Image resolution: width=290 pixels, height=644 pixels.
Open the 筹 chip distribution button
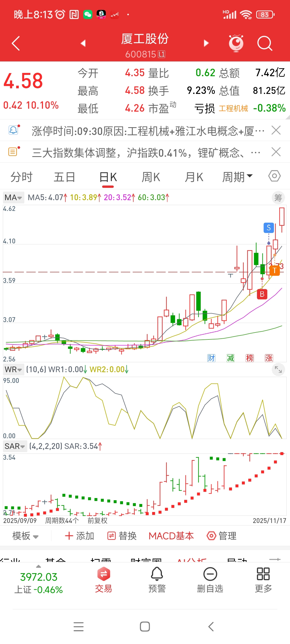[278, 198]
